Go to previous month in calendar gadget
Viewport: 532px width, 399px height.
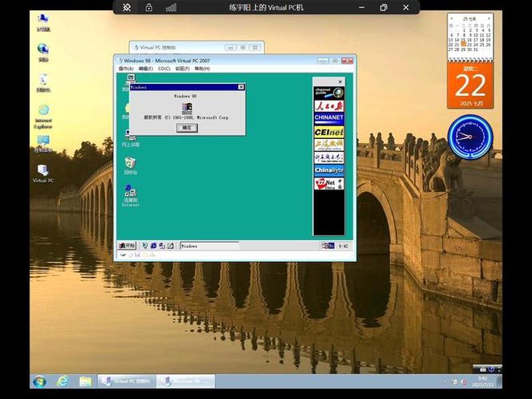click(x=452, y=19)
